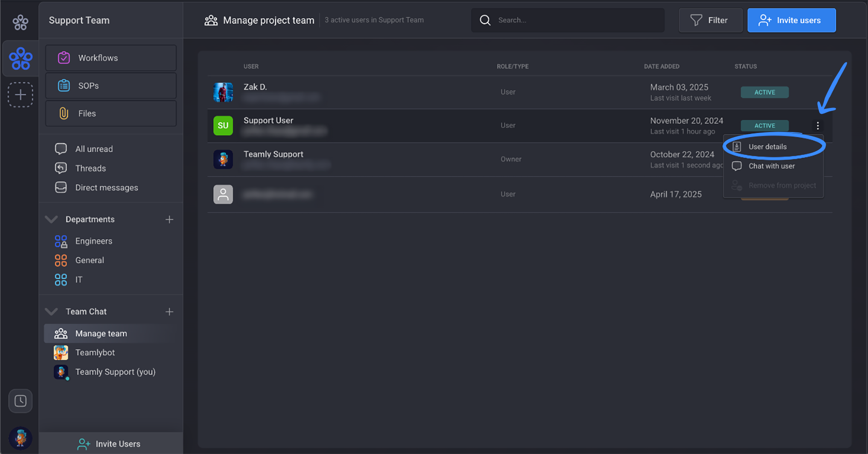Image resolution: width=868 pixels, height=454 pixels.
Task: Go to All unread messages
Action: tap(94, 149)
